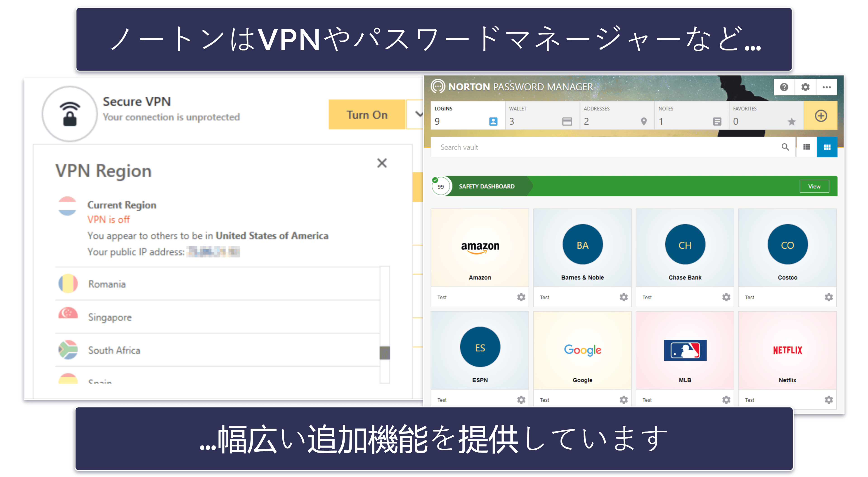Click the Secure VPN wifi lock icon
868x477 pixels.
click(70, 114)
